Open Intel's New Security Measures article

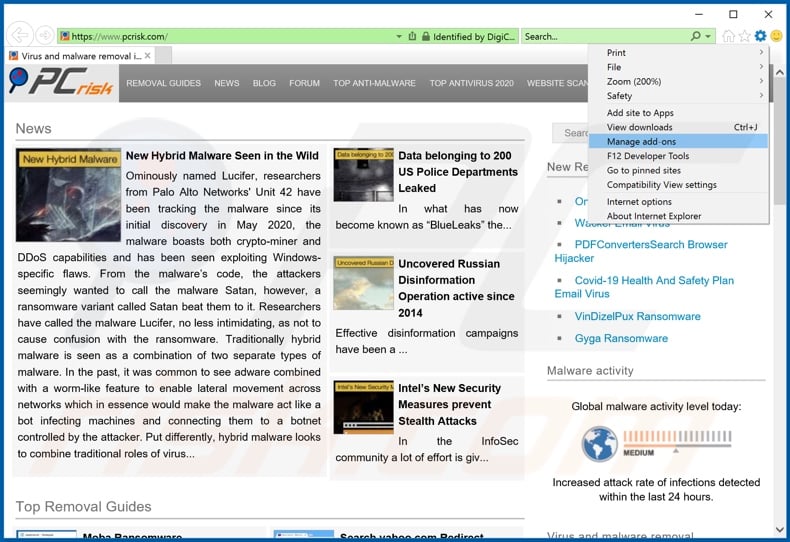click(x=449, y=404)
